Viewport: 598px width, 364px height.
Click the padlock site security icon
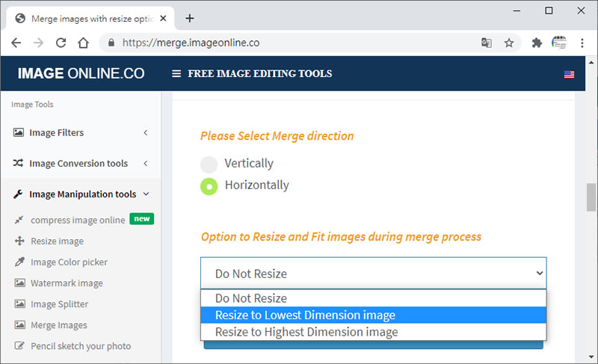pyautogui.click(x=111, y=43)
